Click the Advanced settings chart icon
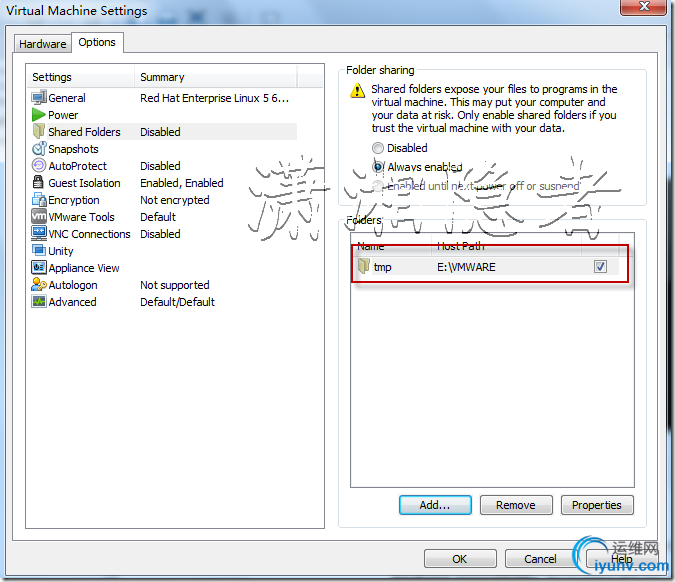This screenshot has width=675, height=582. coord(39,301)
